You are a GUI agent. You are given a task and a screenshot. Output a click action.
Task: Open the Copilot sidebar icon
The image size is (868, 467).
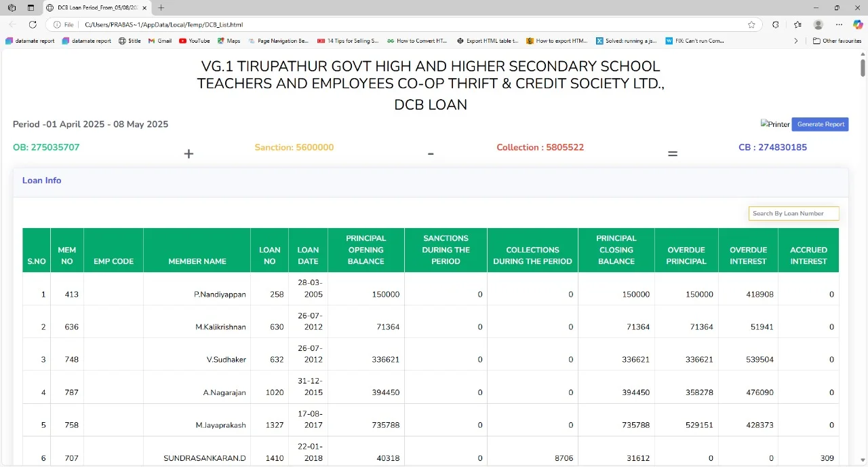(x=857, y=24)
